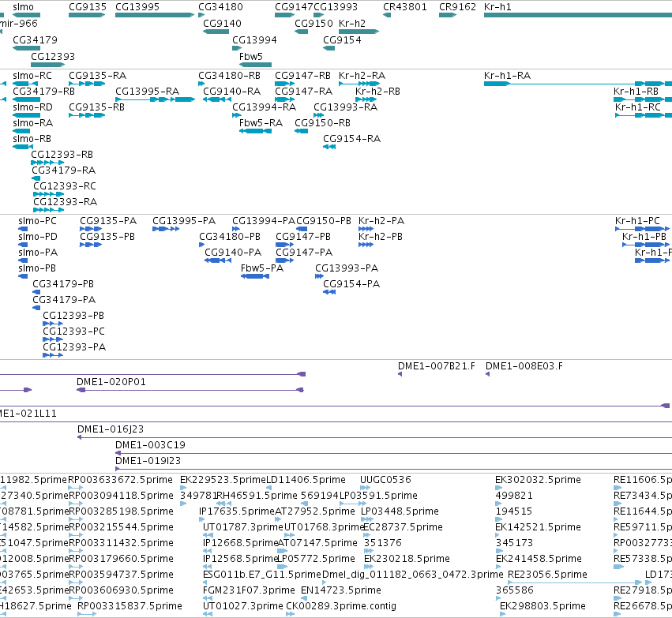Open the Fbw5 gene feature label
The height and width of the screenshot is (618, 672).
[x=250, y=57]
